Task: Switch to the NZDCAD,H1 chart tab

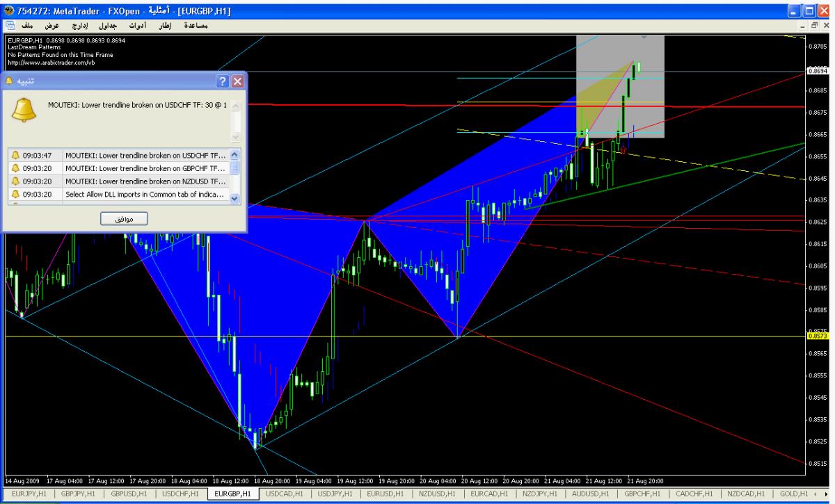Action: [x=745, y=494]
